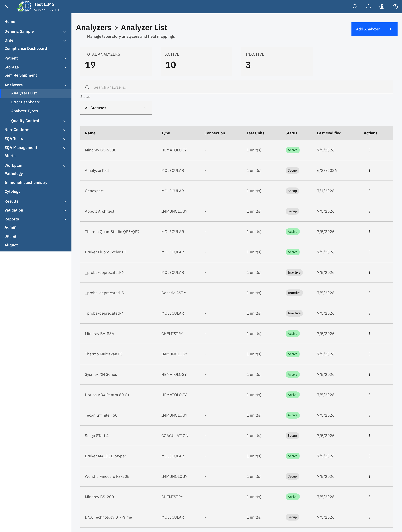Open Aliquot in sidebar

[11, 245]
